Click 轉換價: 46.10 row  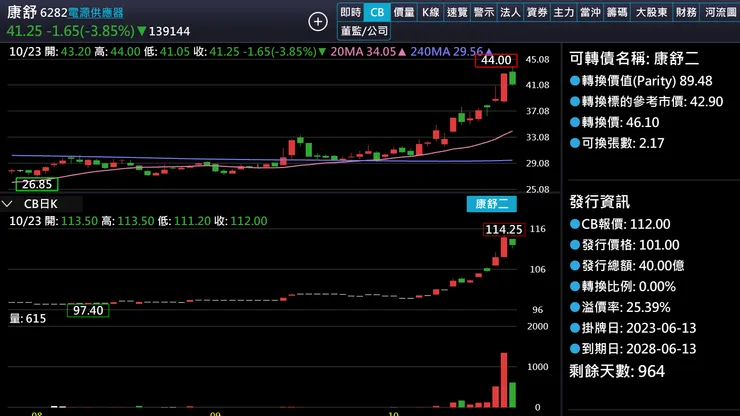pos(614,122)
